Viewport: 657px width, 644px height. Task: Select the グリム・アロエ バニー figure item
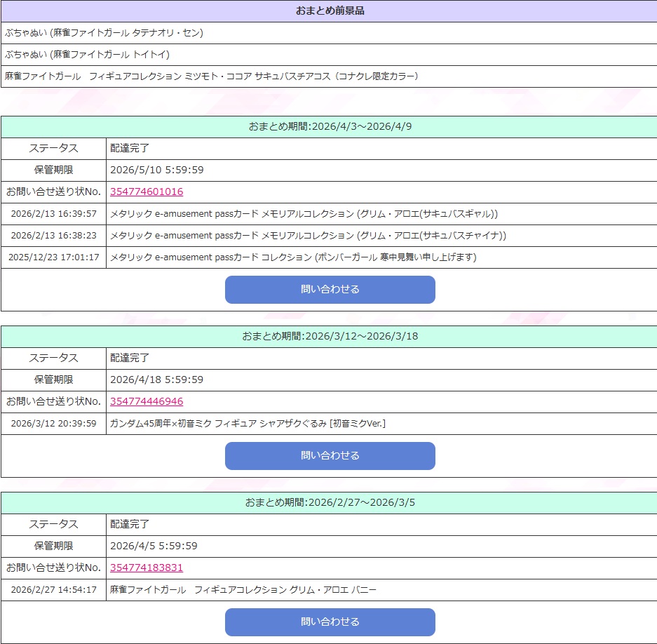(x=243, y=589)
